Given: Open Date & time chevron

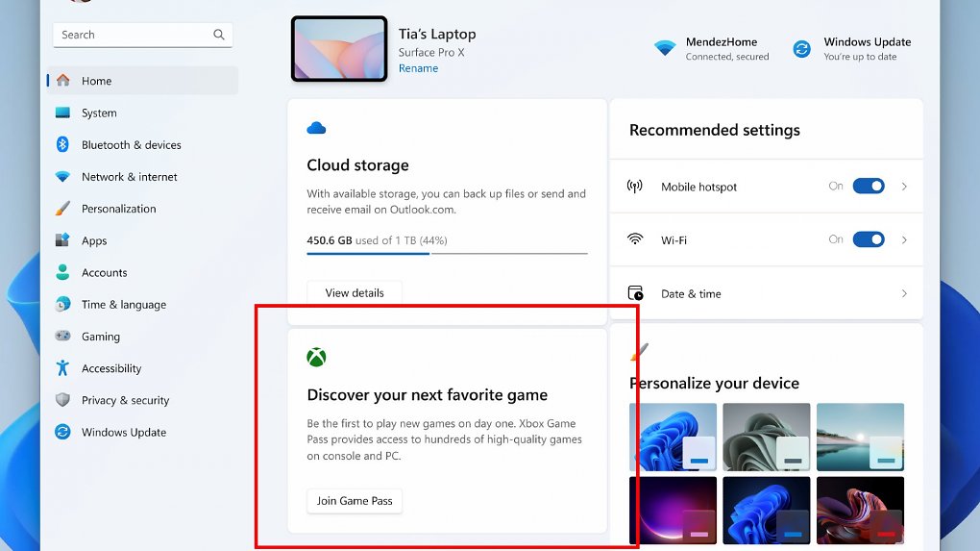Looking at the screenshot, I should [904, 293].
